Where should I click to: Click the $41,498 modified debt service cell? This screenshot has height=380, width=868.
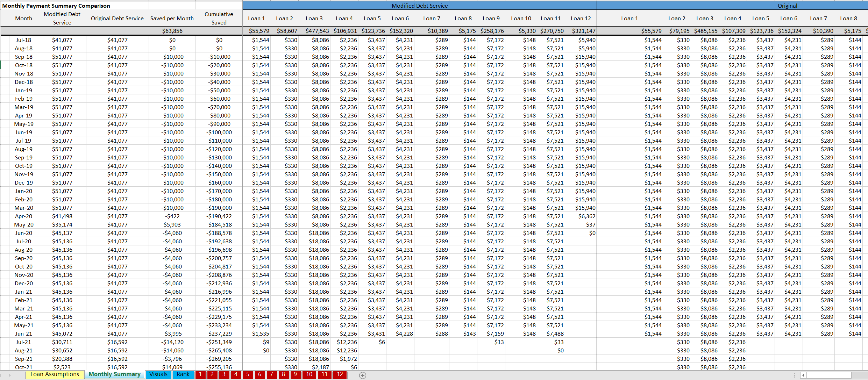coord(62,216)
